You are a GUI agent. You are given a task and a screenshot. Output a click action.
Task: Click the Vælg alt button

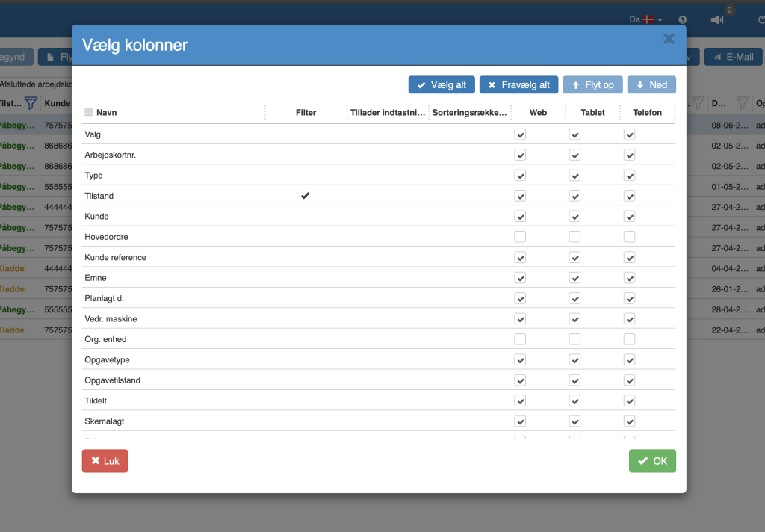[x=442, y=85]
